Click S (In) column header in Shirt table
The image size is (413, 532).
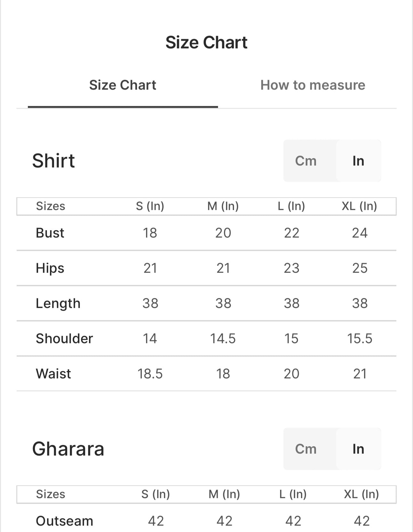pyautogui.click(x=150, y=206)
